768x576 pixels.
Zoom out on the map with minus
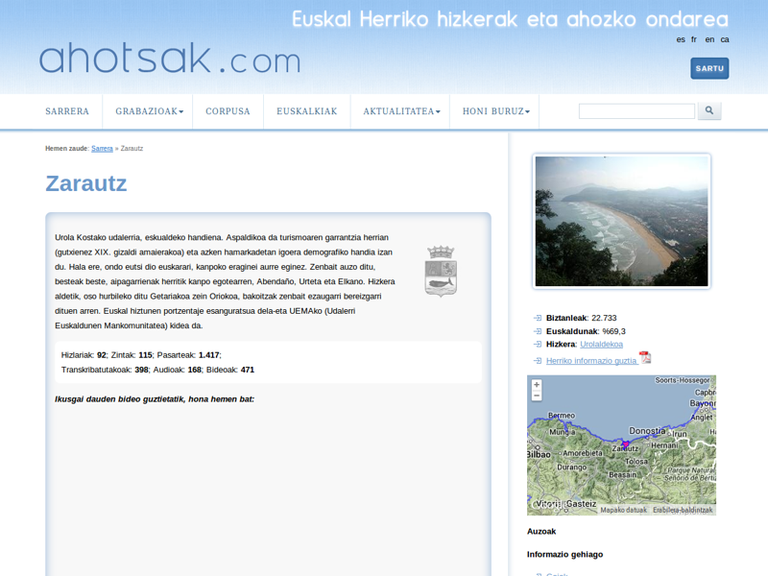[537, 396]
